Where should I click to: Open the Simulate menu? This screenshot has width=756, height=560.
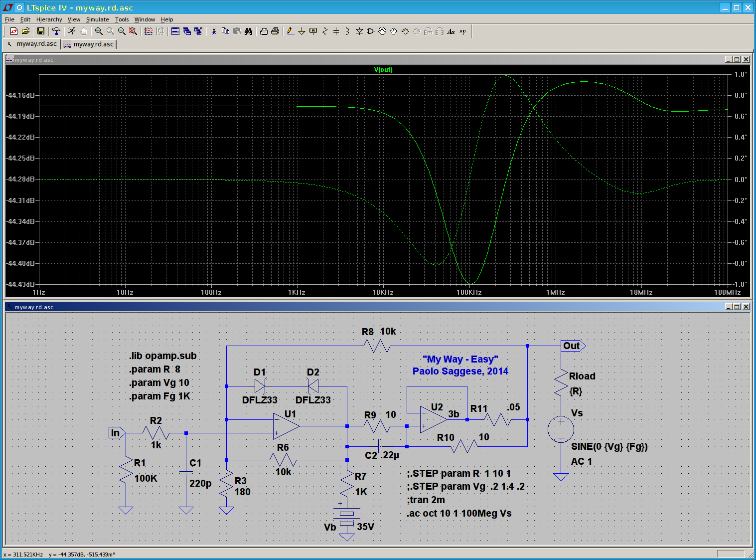point(98,19)
